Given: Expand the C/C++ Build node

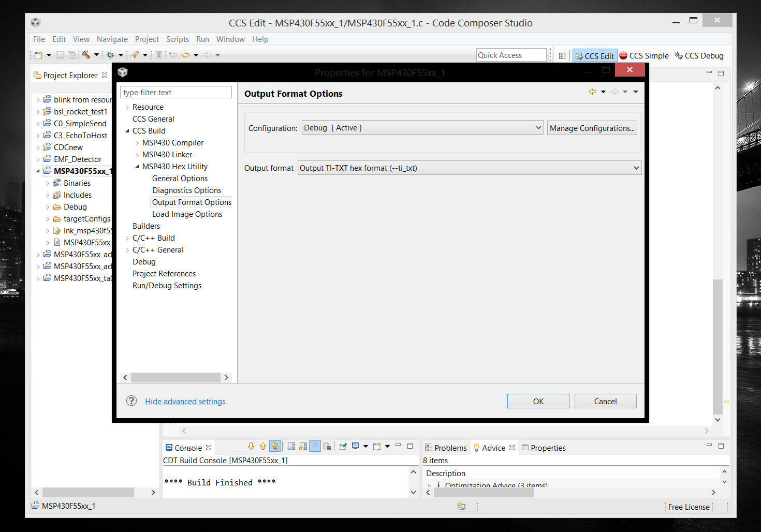Looking at the screenshot, I should [127, 238].
